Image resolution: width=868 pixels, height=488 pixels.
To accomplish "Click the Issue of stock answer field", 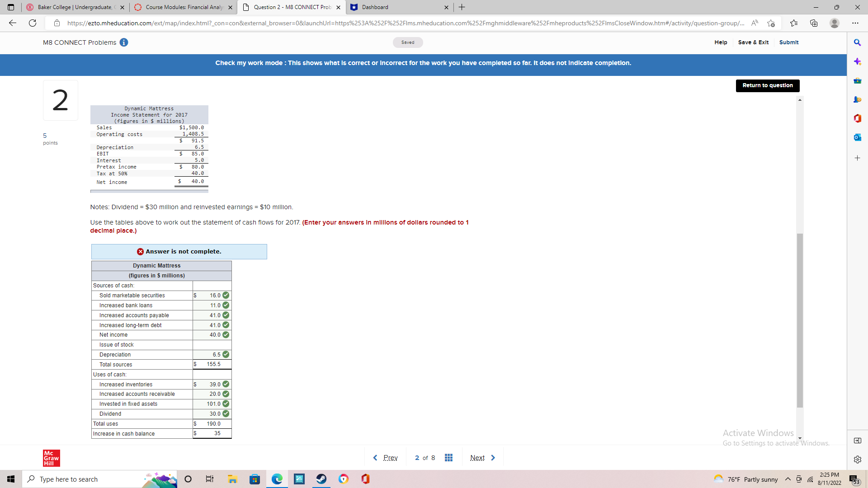I will 212,344.
